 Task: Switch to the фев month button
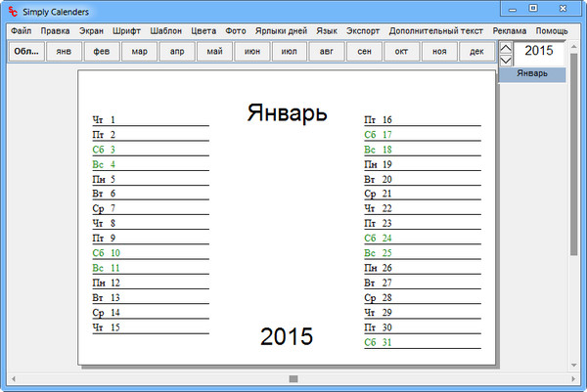coord(102,52)
